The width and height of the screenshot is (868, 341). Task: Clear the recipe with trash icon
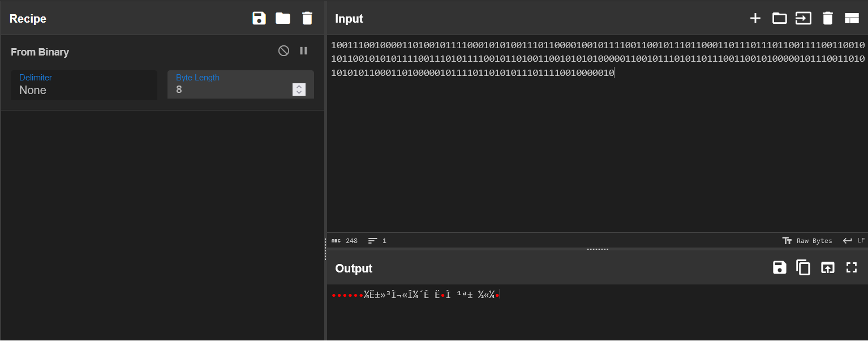click(307, 18)
